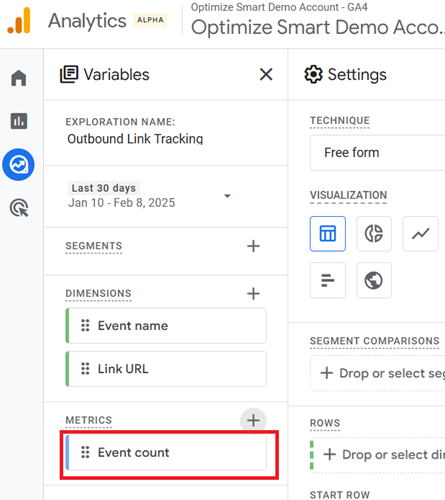The image size is (445, 500).
Task: Select the Event name dimension
Action: (x=166, y=326)
